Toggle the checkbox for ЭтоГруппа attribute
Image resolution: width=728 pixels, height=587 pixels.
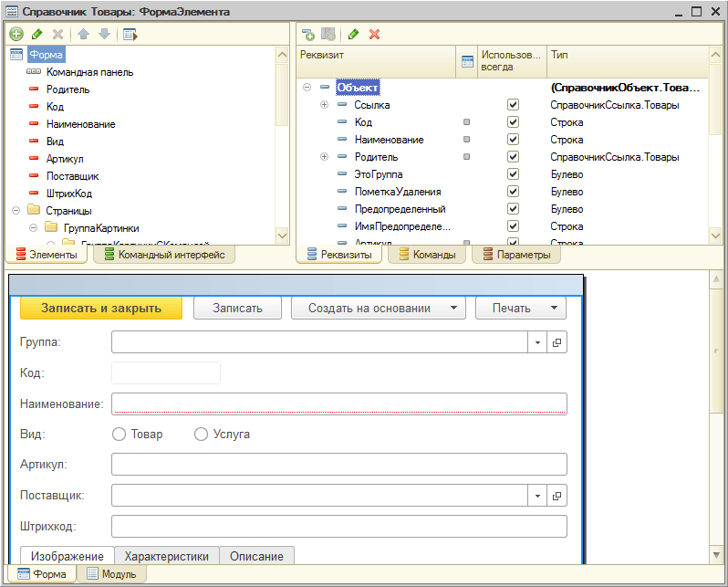pos(513,173)
